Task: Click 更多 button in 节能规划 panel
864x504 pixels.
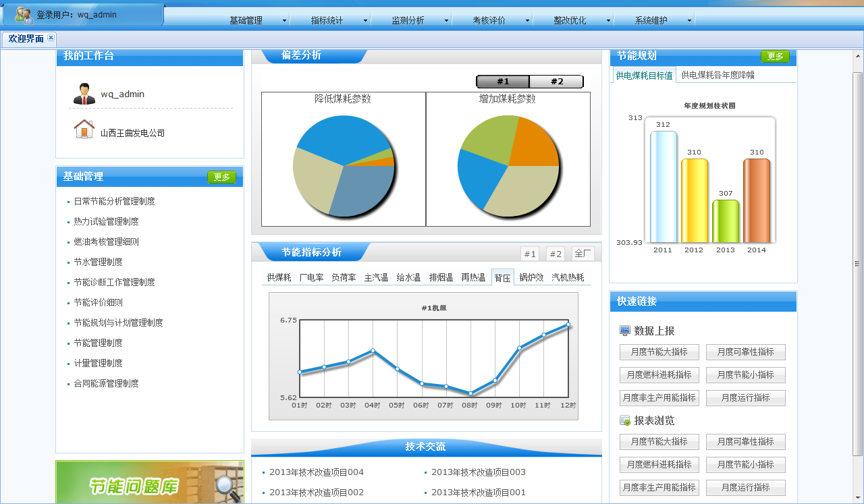Action: click(774, 57)
